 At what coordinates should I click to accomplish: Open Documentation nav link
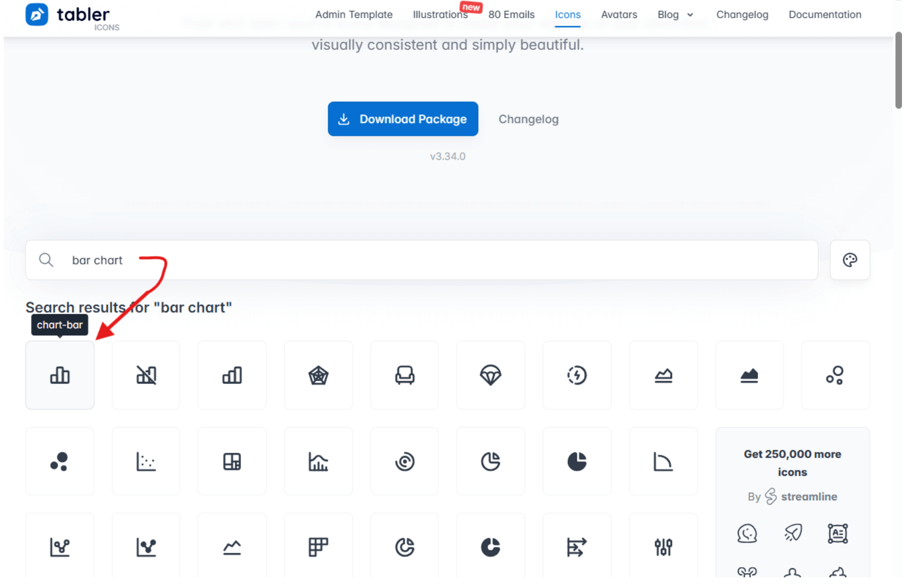point(825,14)
